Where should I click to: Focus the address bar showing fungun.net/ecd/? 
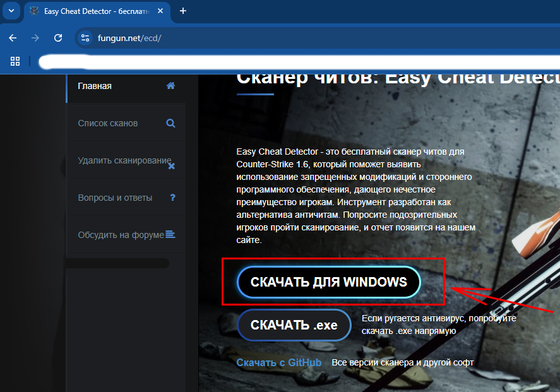318,38
